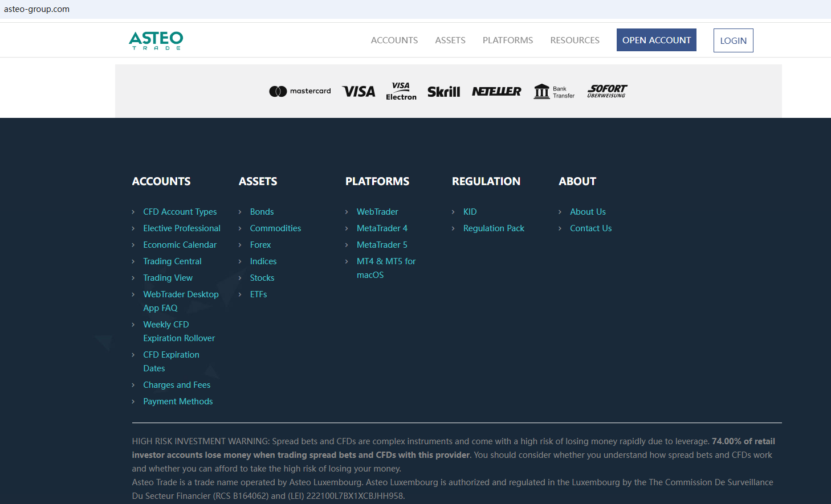
Task: Open the Accounts menu in the header
Action: [394, 40]
